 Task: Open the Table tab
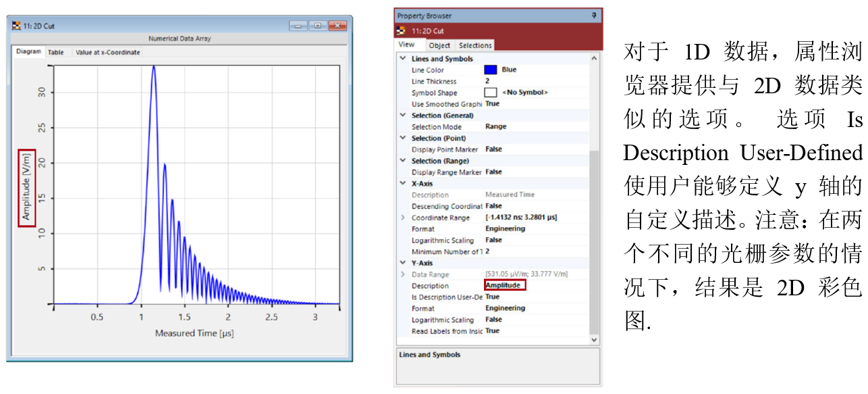coord(56,52)
